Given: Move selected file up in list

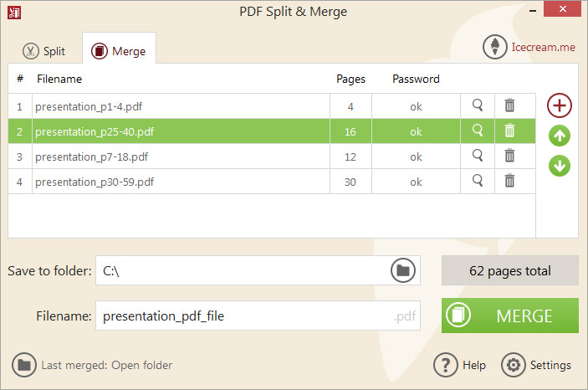Looking at the screenshot, I should pyautogui.click(x=560, y=136).
